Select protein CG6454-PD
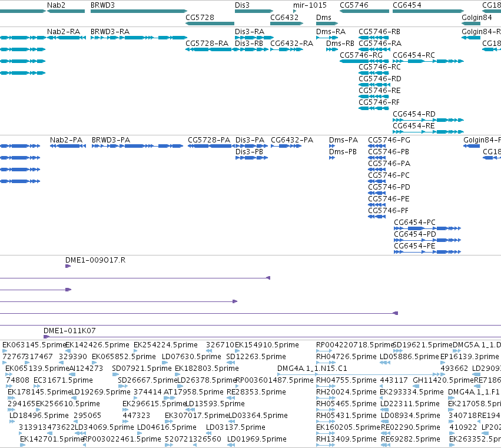This screenshot has height=448, width=501. [415, 234]
